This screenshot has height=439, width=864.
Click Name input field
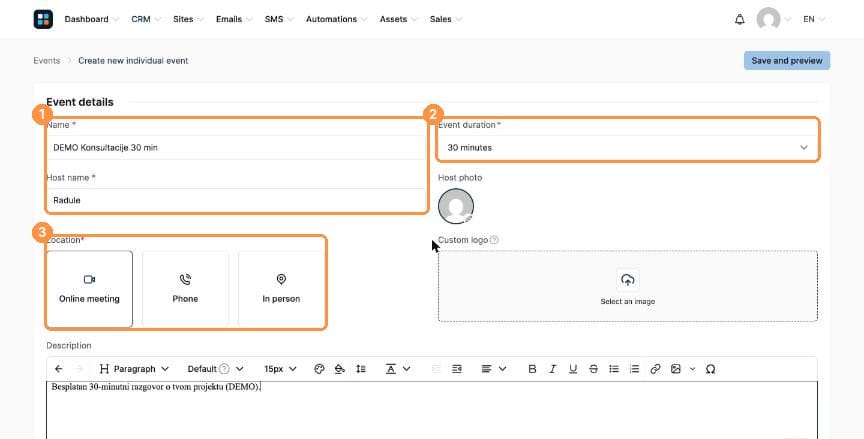coord(235,148)
